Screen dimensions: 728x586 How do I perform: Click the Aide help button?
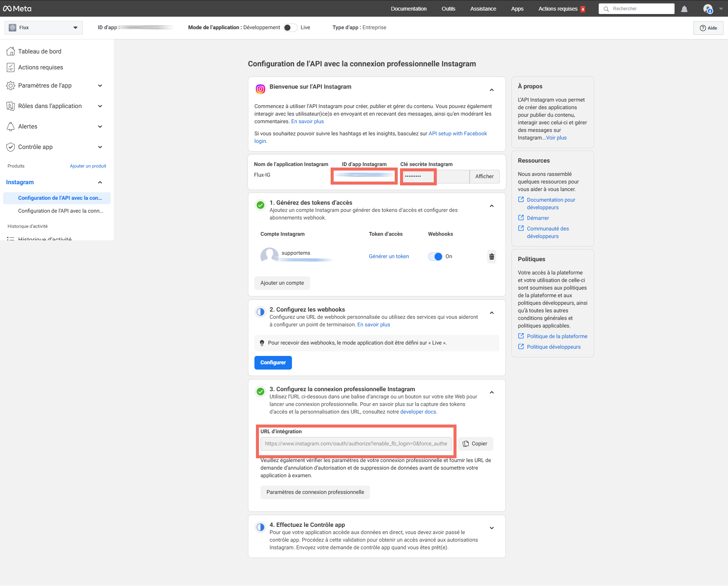point(708,28)
